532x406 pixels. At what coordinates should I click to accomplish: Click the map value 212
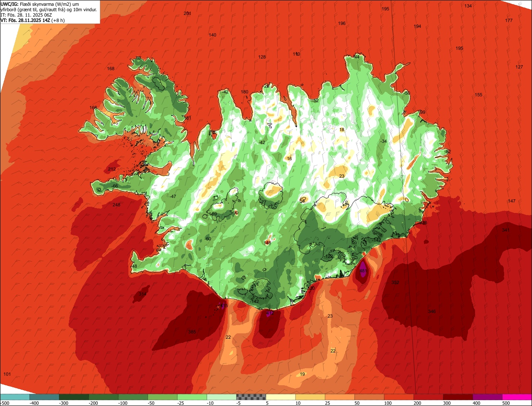pos(112,169)
